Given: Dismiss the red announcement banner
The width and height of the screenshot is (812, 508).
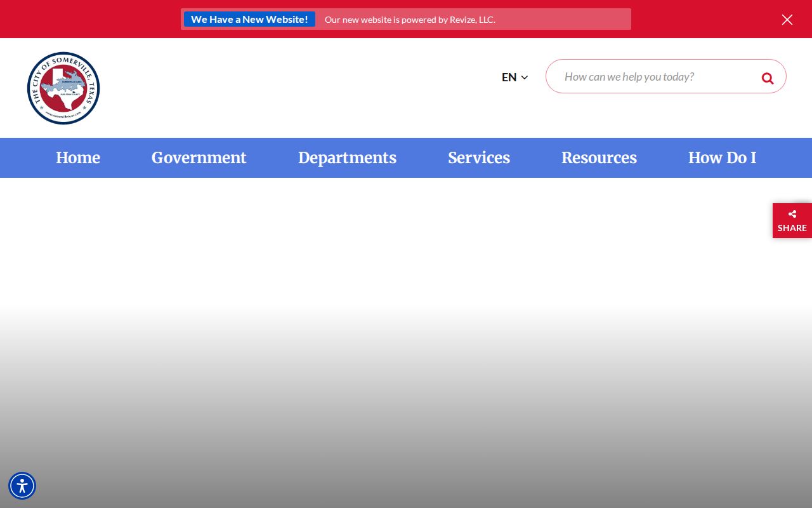Looking at the screenshot, I should 787,20.
